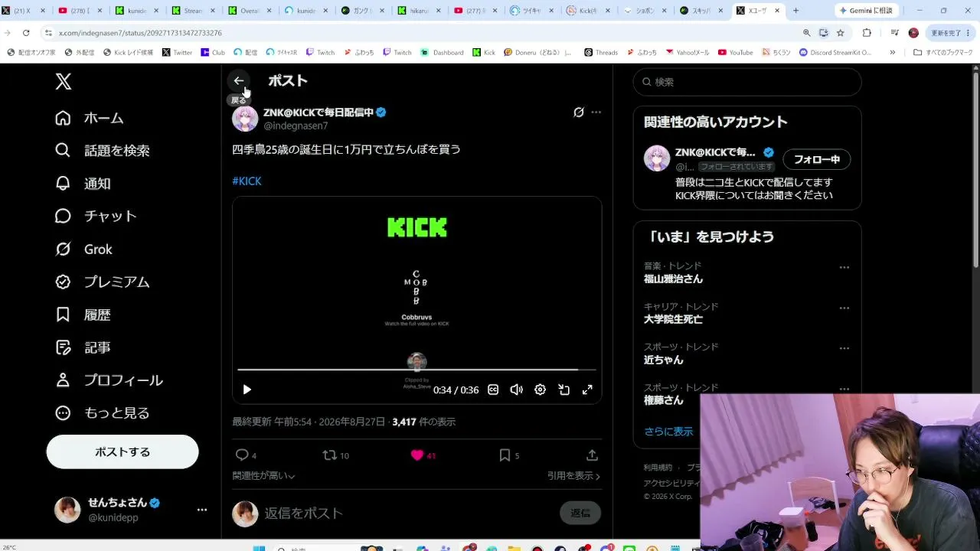Image resolution: width=980 pixels, height=551 pixels.
Task: Go to ホーム in the sidebar
Action: 90,118
